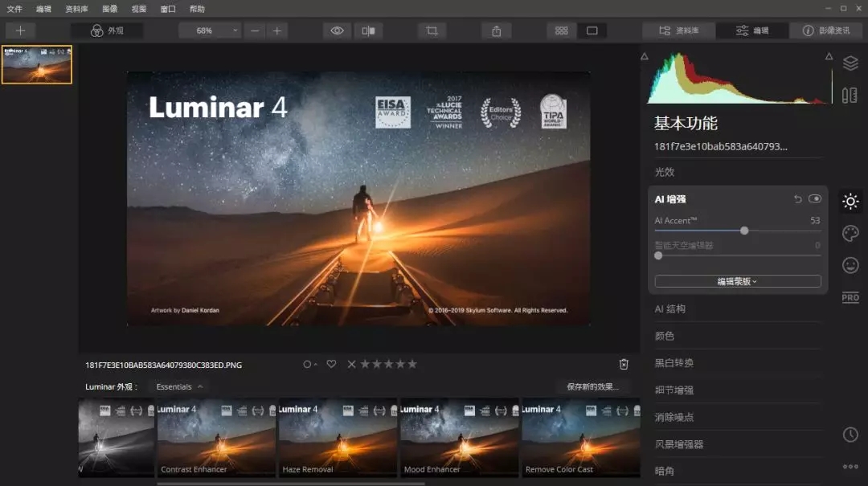Viewport: 868px width, 486px height.
Task: Zoom out with the minus button
Action: (255, 31)
